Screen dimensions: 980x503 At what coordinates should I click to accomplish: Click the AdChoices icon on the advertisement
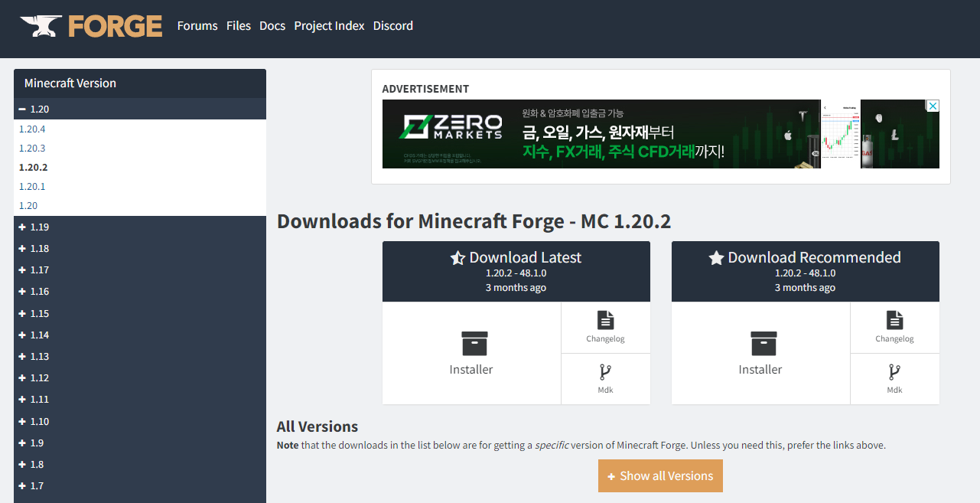[x=933, y=106]
